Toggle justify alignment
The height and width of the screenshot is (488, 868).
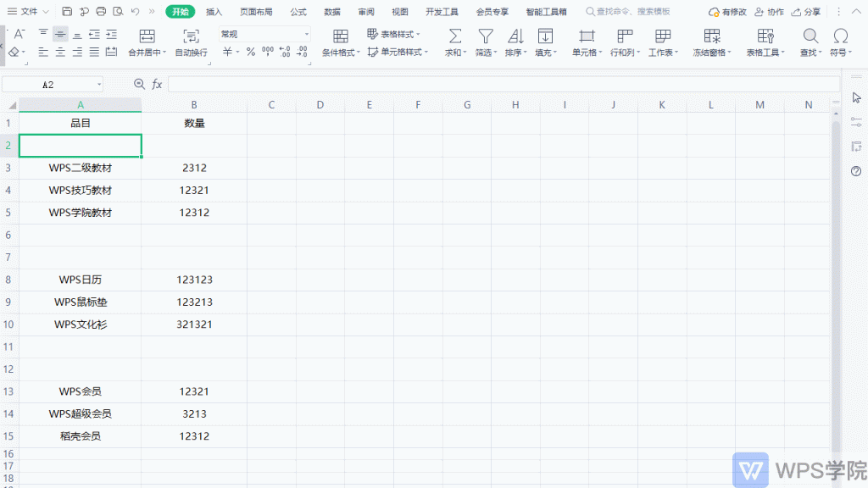pos(95,52)
